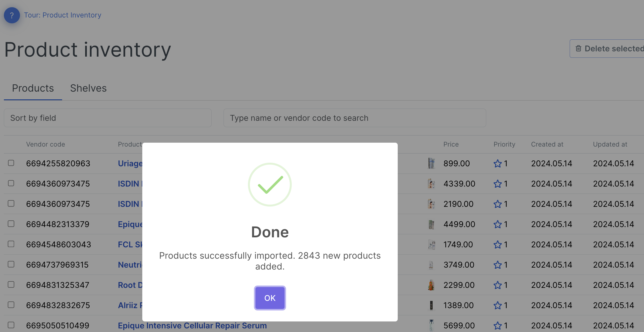Click priority star for product 6694482313379
The width and height of the screenshot is (644, 332).
[498, 224]
